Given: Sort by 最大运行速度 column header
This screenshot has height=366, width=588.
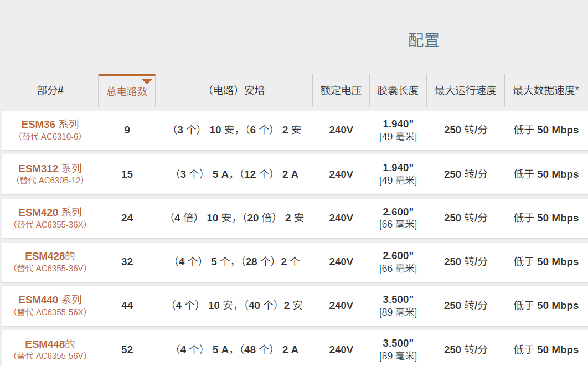Looking at the screenshot, I should [x=466, y=90].
